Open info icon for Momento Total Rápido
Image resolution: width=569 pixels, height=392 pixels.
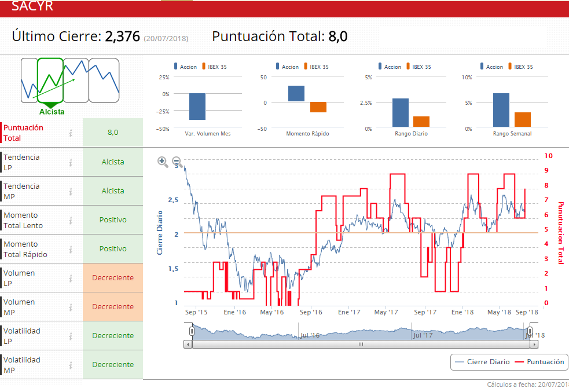[71, 250]
